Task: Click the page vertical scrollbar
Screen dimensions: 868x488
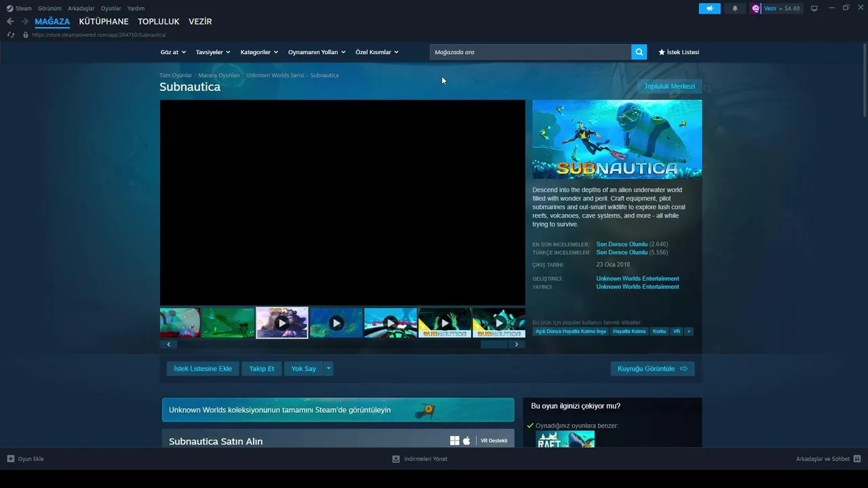Action: 865,81
